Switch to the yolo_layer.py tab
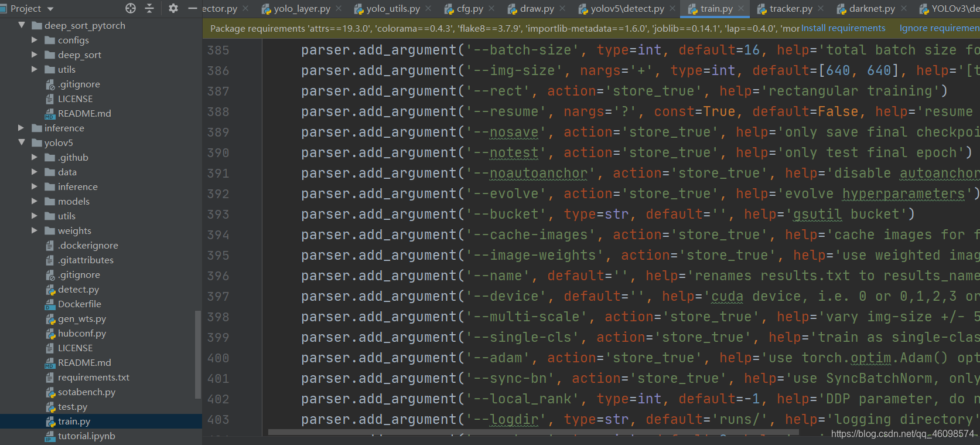The height and width of the screenshot is (445, 980). click(x=302, y=9)
